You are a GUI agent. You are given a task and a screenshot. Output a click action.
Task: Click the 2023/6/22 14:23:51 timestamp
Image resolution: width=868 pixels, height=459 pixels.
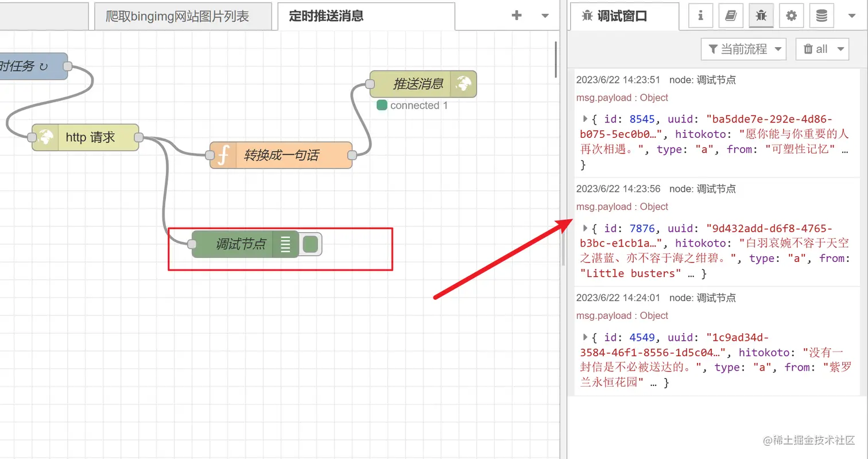coord(618,80)
